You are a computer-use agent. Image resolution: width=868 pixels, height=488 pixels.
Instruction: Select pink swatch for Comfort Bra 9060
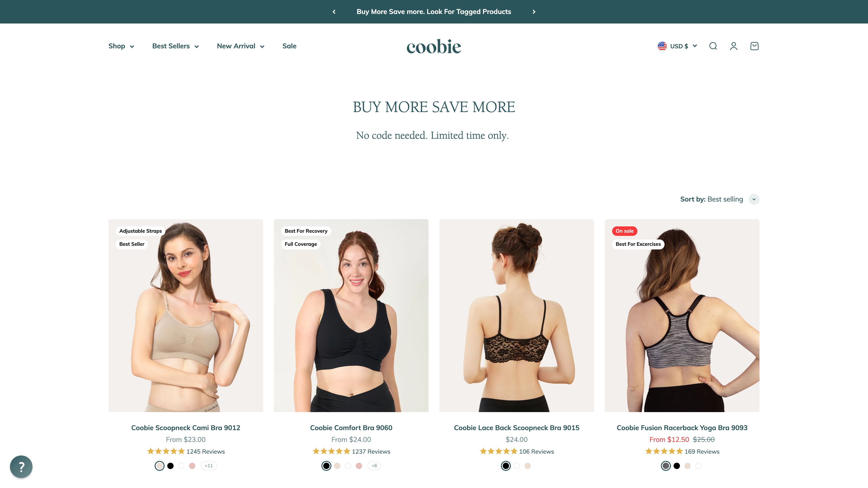pyautogui.click(x=359, y=466)
